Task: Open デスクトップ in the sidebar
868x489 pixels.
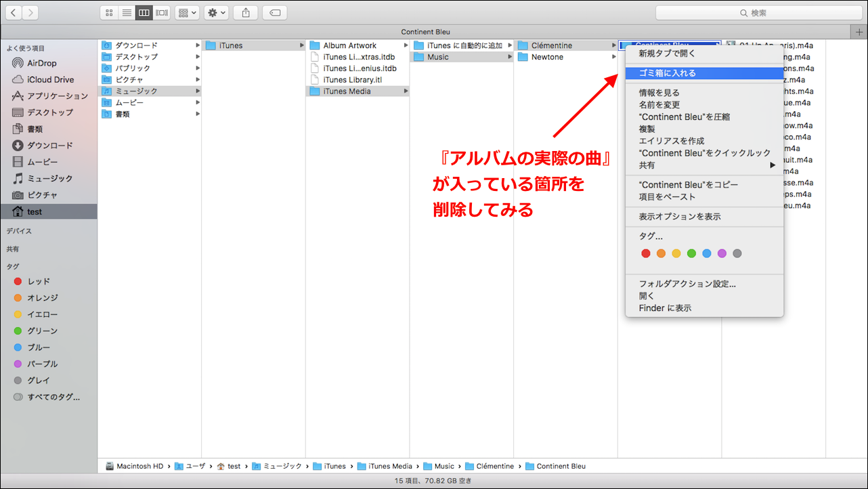Action: (x=48, y=112)
